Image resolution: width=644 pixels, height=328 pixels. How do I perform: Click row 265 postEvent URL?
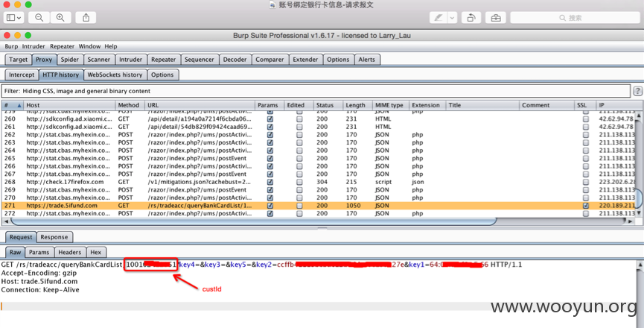[x=197, y=158]
